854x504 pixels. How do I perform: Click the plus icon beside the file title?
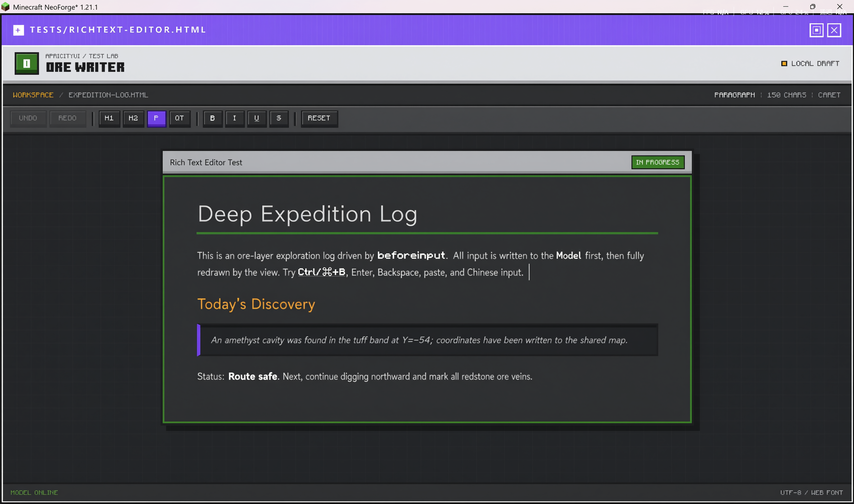pos(18,30)
